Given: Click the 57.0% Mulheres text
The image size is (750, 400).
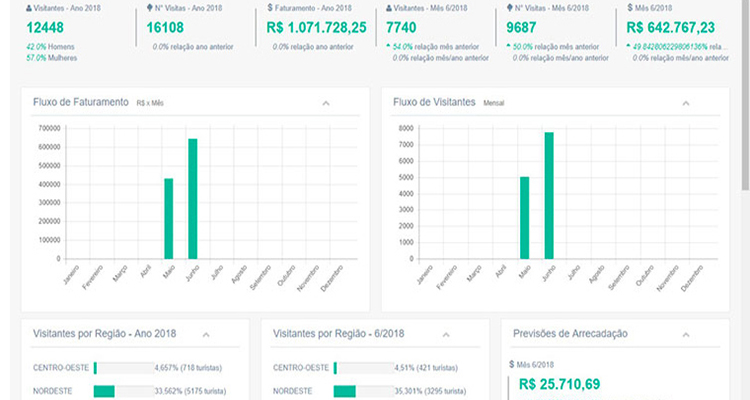Looking at the screenshot, I should 52,58.
